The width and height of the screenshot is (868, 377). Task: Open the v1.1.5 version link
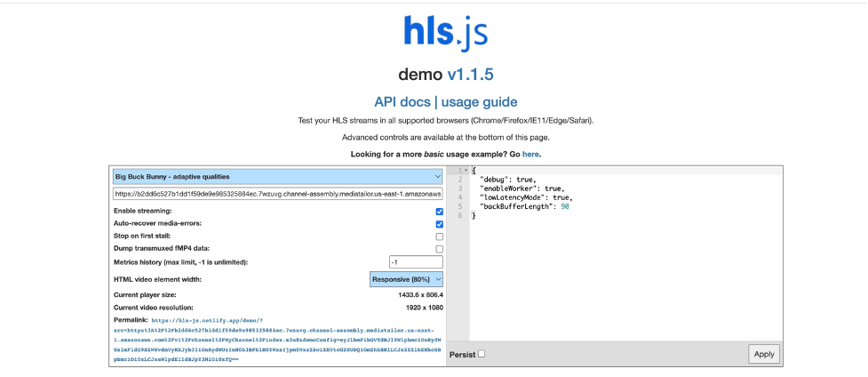point(470,75)
